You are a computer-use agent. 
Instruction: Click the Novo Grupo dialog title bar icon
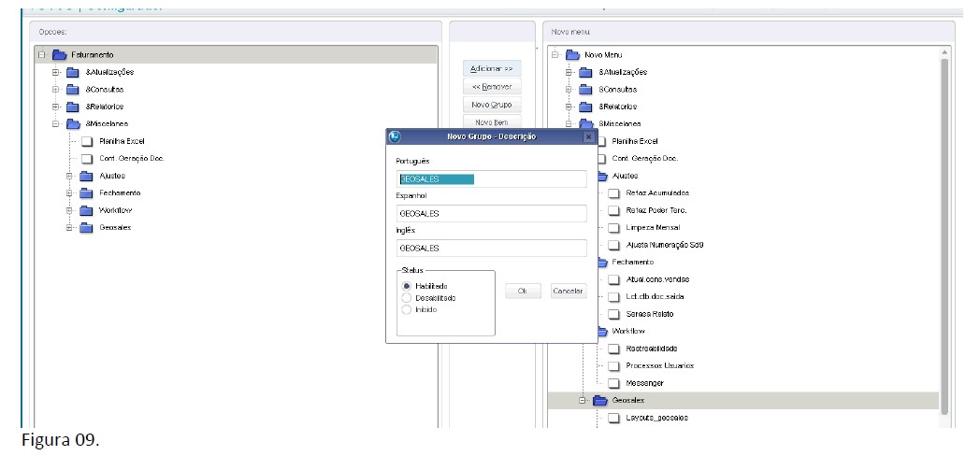pos(395,136)
